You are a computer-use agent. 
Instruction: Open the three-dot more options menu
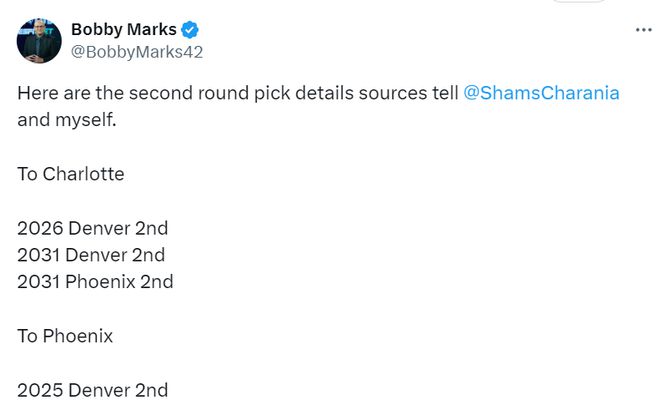pyautogui.click(x=643, y=30)
